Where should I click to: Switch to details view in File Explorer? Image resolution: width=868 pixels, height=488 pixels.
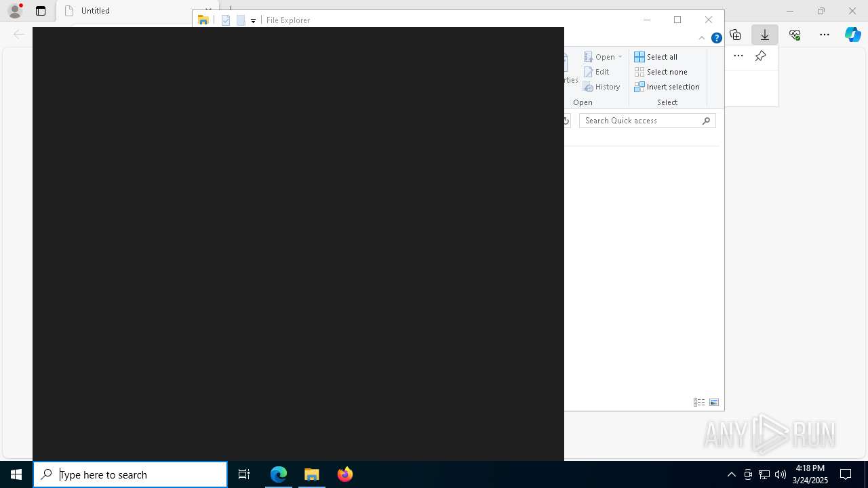pos(699,403)
